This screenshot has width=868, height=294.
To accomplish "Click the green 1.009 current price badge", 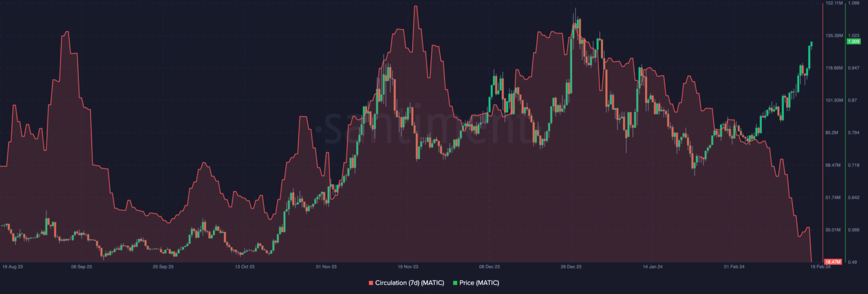I will pyautogui.click(x=853, y=41).
